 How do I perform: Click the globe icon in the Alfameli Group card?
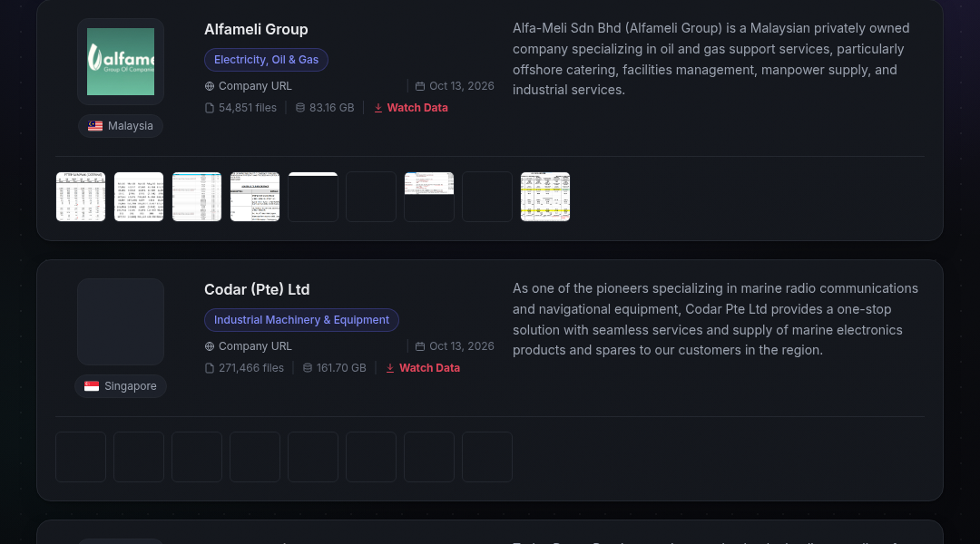coord(210,86)
